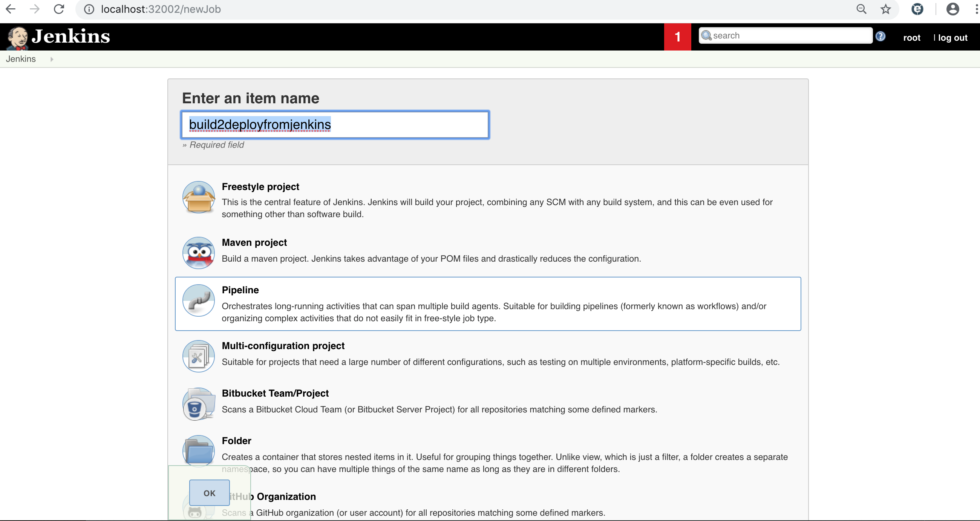
Task: Click the Multi-configuration project icon
Action: point(198,356)
